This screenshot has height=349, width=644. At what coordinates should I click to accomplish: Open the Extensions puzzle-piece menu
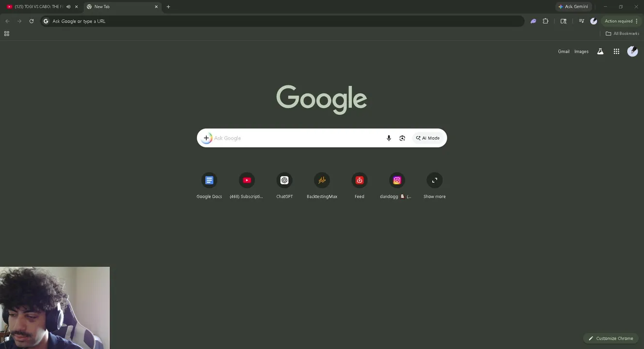[x=546, y=21]
